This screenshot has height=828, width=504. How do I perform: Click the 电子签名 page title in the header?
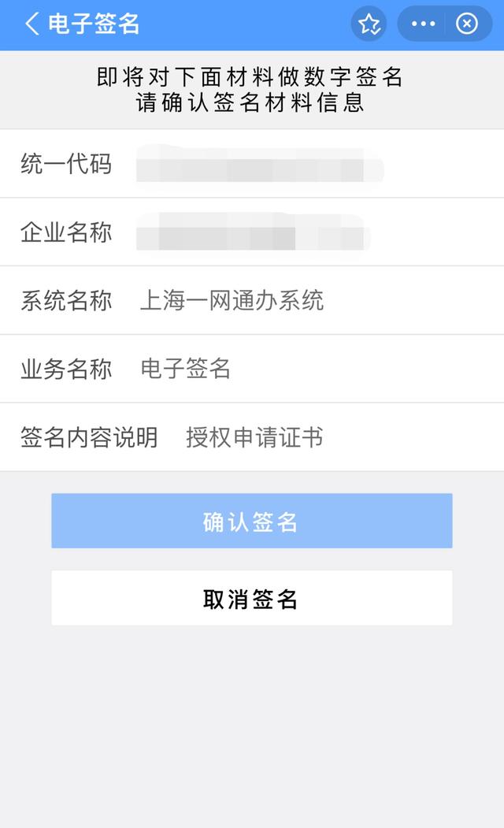94,24
